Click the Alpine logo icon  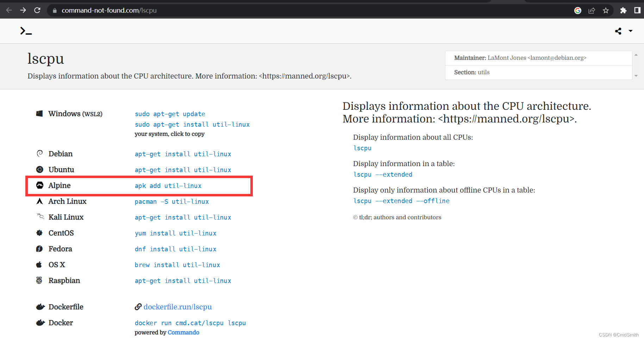coord(40,185)
